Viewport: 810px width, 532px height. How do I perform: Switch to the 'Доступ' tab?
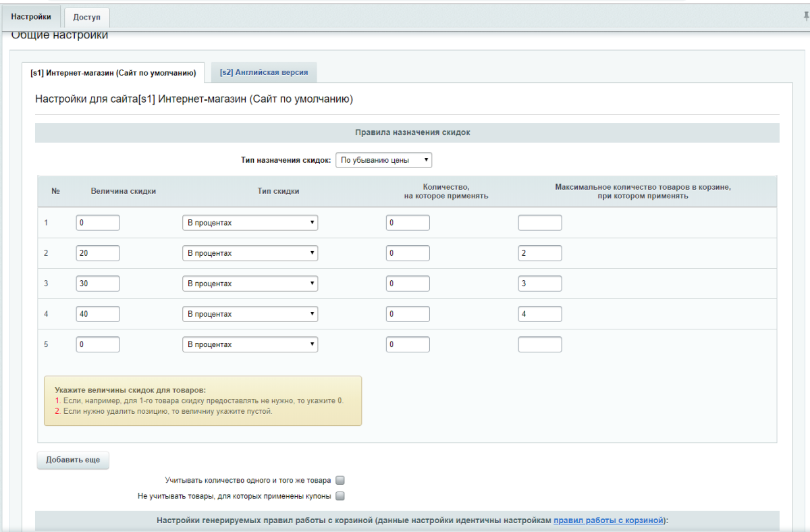[86, 17]
